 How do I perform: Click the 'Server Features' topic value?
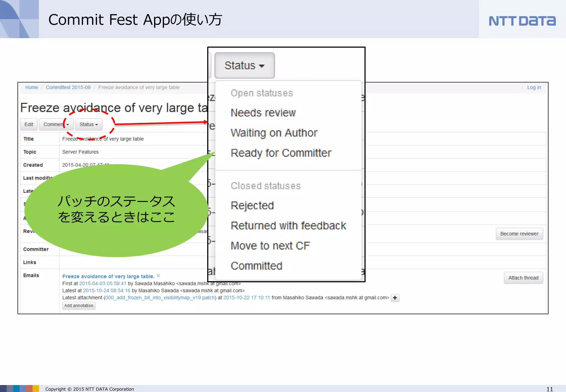[x=80, y=152]
